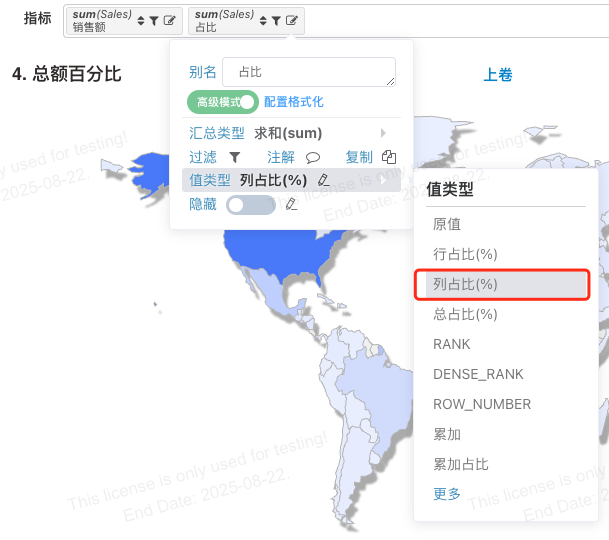Click pencil icon beside 隐藏 toggle
Image resolution: width=609 pixels, height=540 pixels.
[292, 204]
